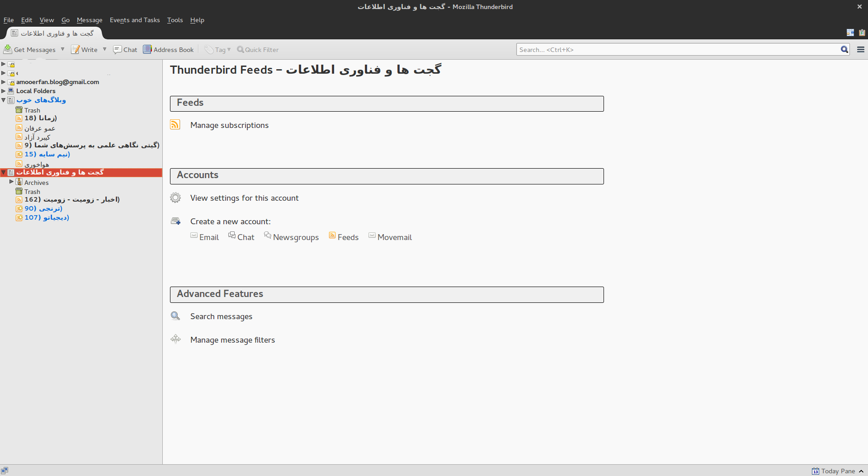Screen dimensions: 868x476
Task: Click the Write message button
Action: 85,50
